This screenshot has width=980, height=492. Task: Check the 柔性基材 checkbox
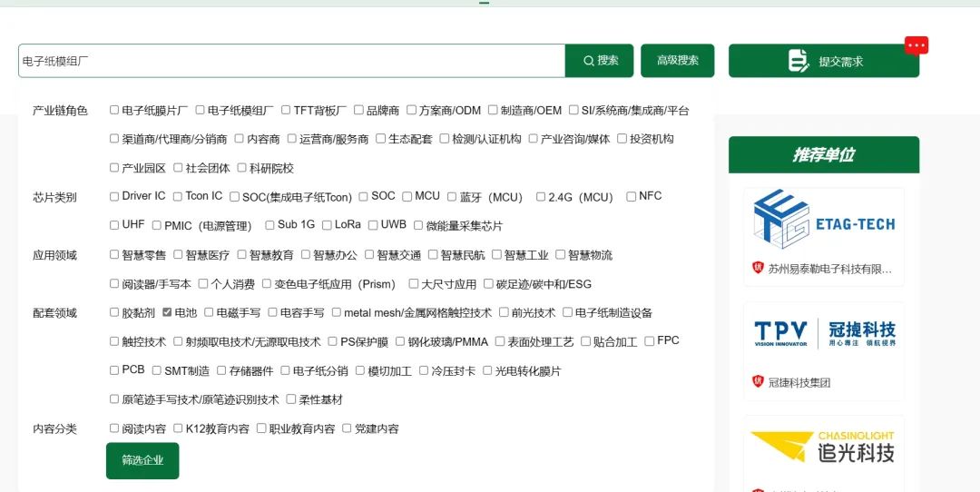click(291, 399)
